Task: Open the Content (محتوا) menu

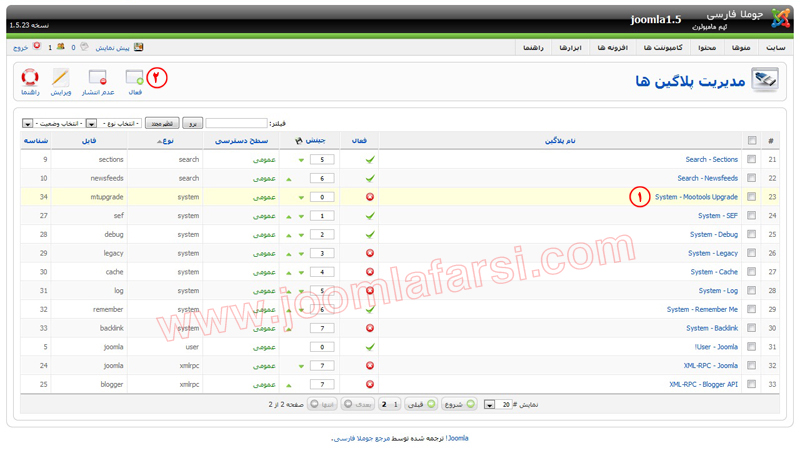Action: [706, 48]
